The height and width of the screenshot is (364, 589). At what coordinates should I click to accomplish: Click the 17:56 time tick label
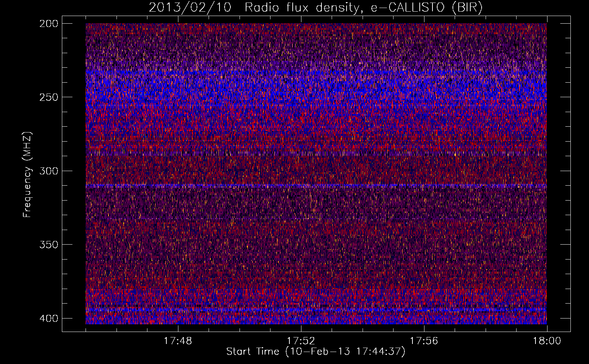(424, 341)
